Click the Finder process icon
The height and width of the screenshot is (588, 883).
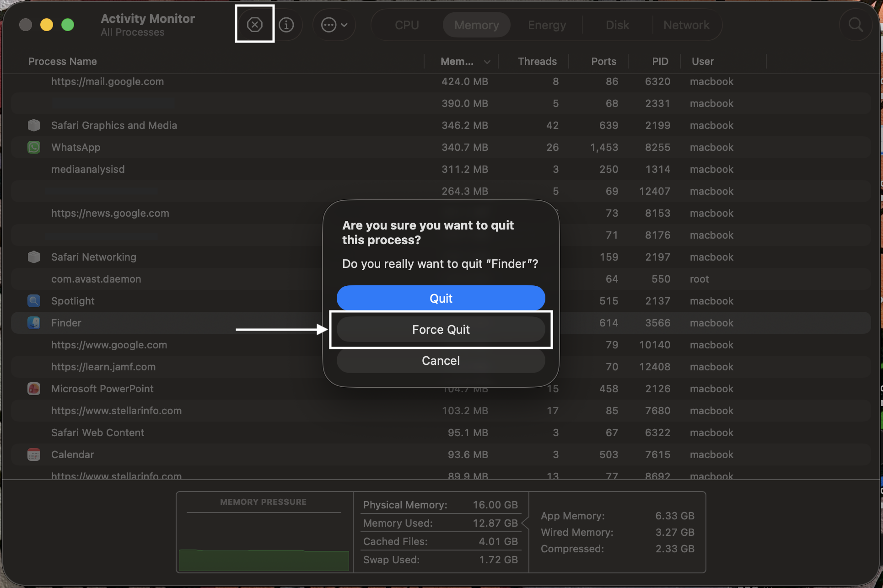click(x=33, y=322)
